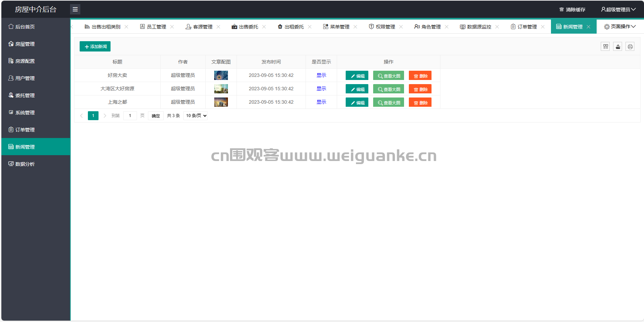Image resolution: width=644 pixels, height=322 pixels.
Task: Focus the jump-to-page number field
Action: [130, 116]
